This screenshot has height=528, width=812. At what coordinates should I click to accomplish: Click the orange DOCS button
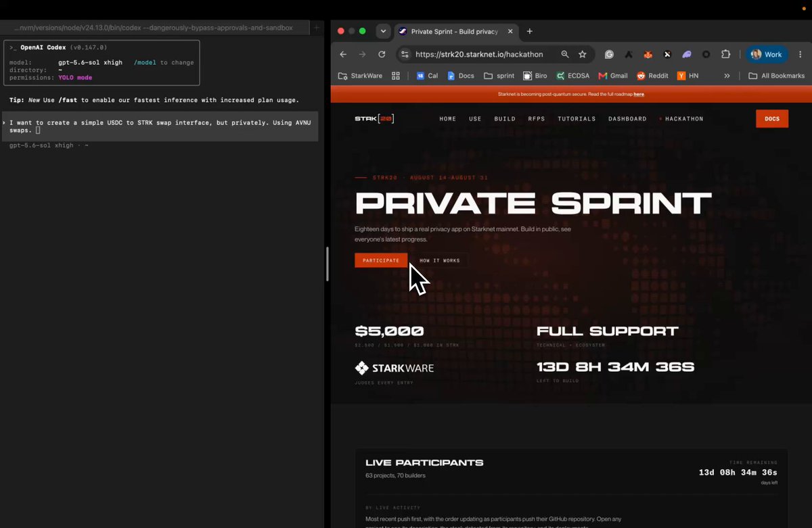point(772,118)
